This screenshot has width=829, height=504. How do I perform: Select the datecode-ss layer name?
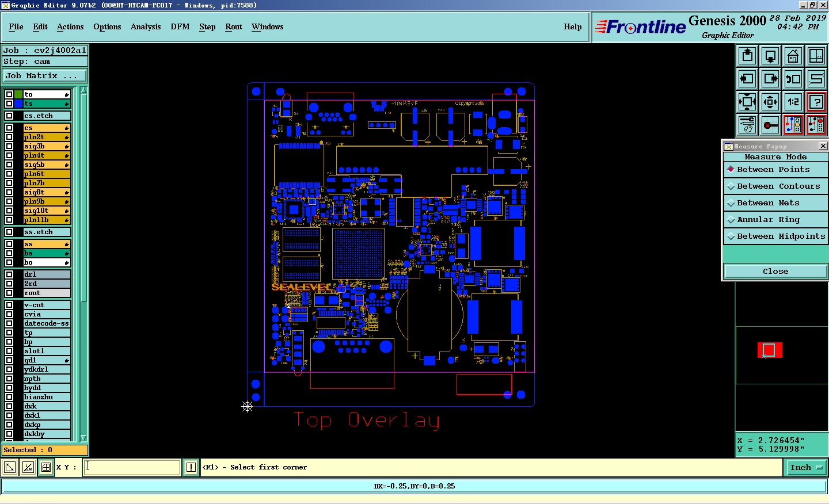[x=47, y=323]
